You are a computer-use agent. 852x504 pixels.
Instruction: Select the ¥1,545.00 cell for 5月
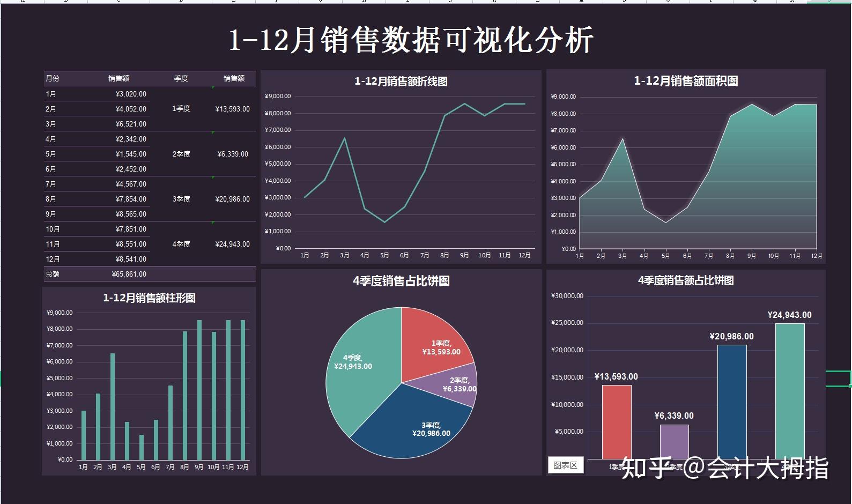point(131,154)
